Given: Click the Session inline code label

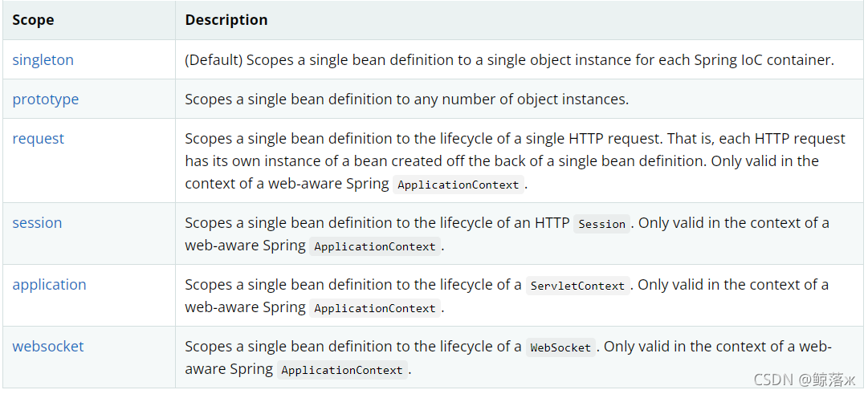Looking at the screenshot, I should click(601, 224).
